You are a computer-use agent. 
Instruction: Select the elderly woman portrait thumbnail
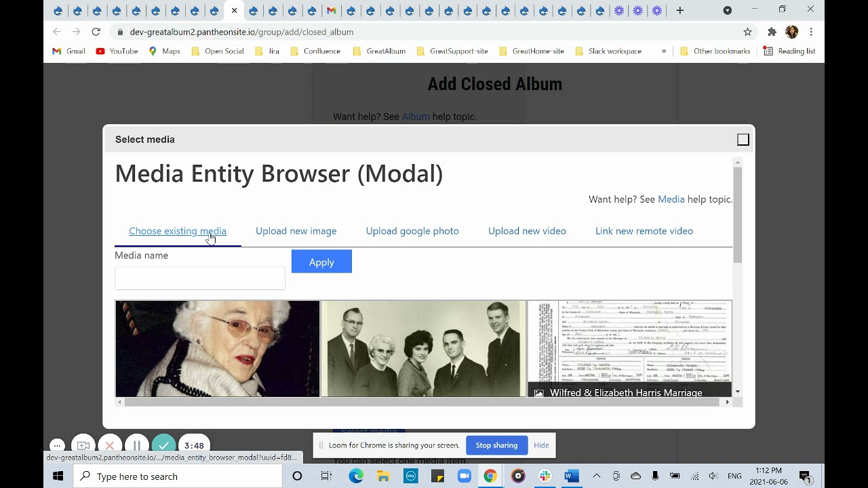(x=217, y=348)
